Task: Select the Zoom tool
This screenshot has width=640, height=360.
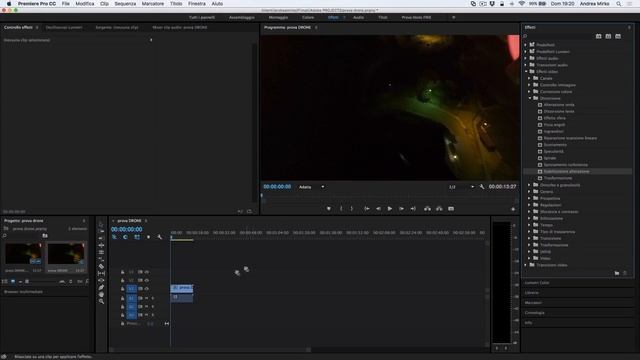Action: click(101, 301)
